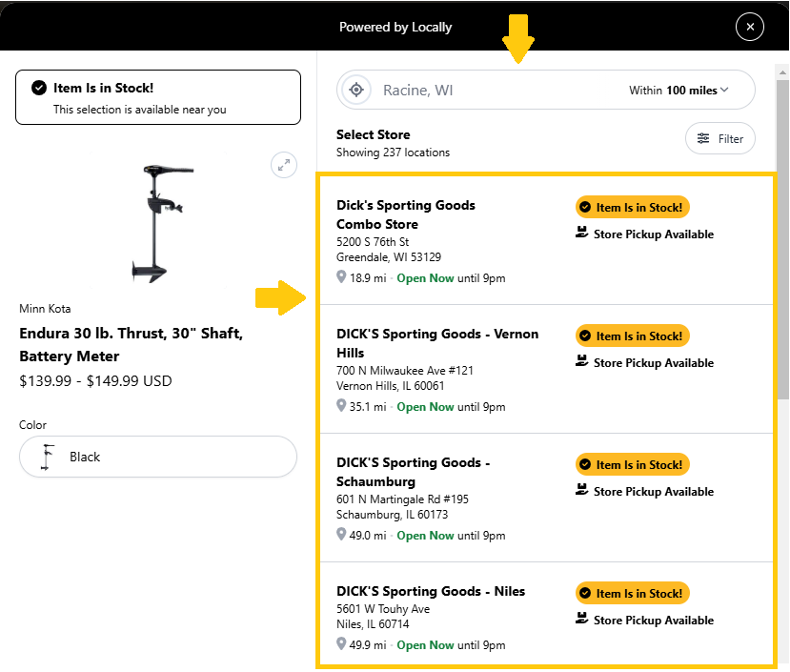Open the Within 100 miles dropdown
790x672 pixels.
pyautogui.click(x=679, y=91)
